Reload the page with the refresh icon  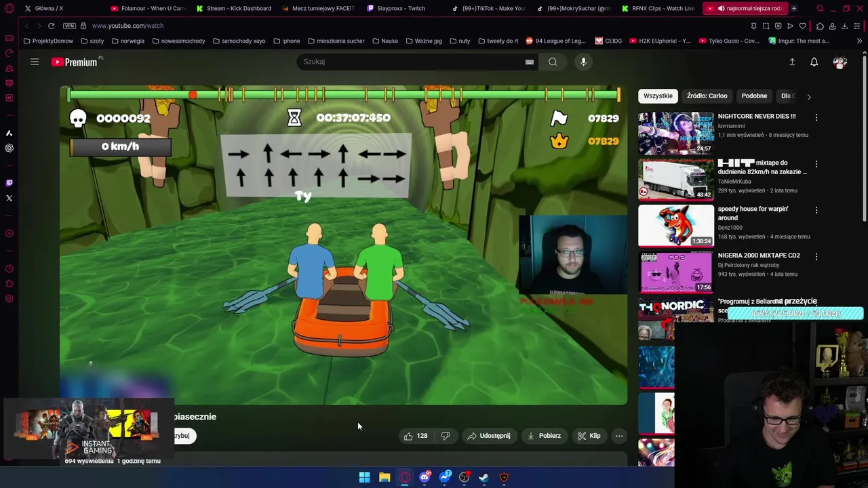click(51, 26)
